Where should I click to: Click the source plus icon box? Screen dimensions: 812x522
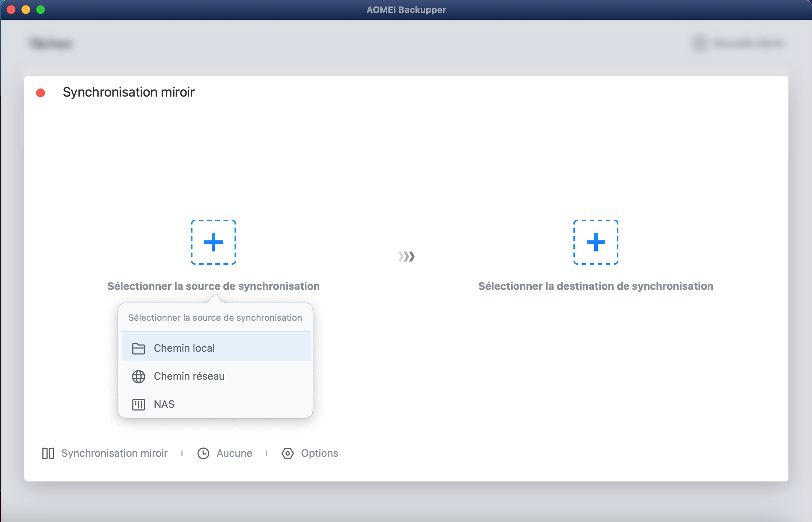click(x=213, y=242)
